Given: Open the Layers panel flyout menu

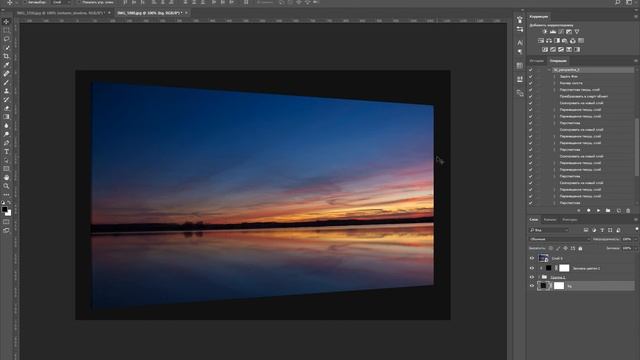Looking at the screenshot, I should coord(636,220).
